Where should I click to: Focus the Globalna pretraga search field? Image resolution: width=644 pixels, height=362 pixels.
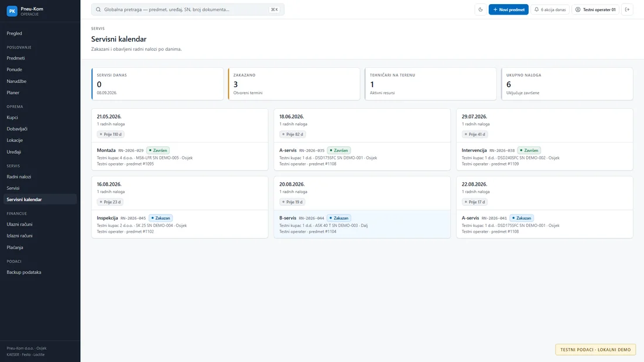pos(188,9)
